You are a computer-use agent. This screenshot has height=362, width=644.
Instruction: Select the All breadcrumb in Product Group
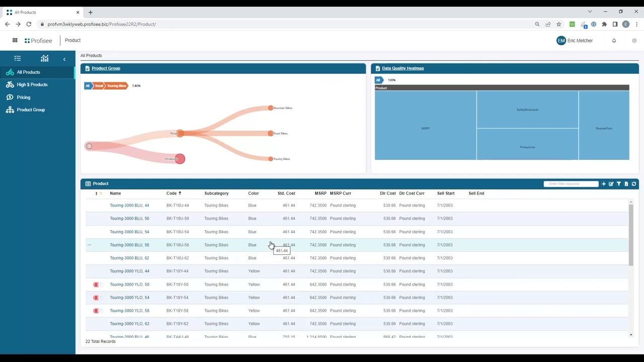(x=88, y=86)
